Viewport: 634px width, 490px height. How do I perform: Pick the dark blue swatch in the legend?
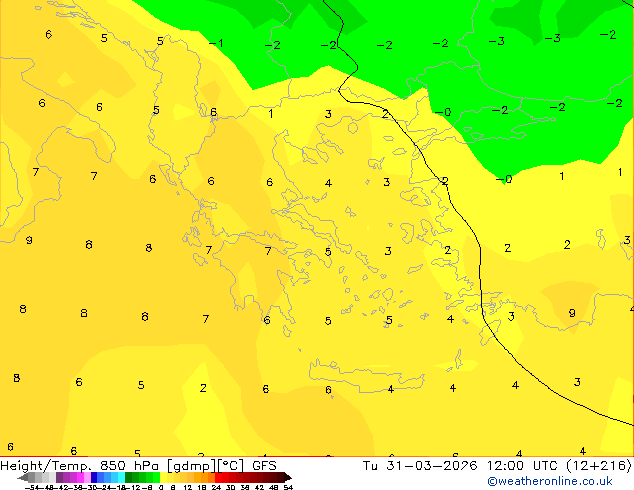pos(94,478)
